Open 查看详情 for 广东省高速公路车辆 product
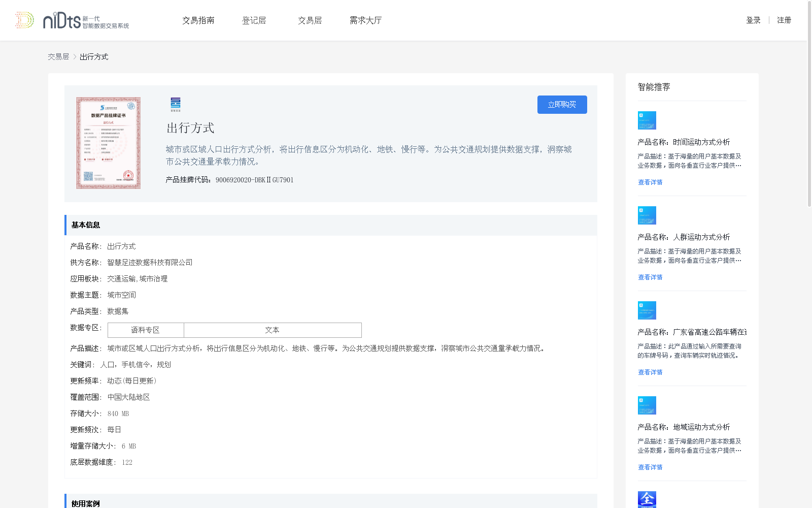812x508 pixels. tap(650, 372)
